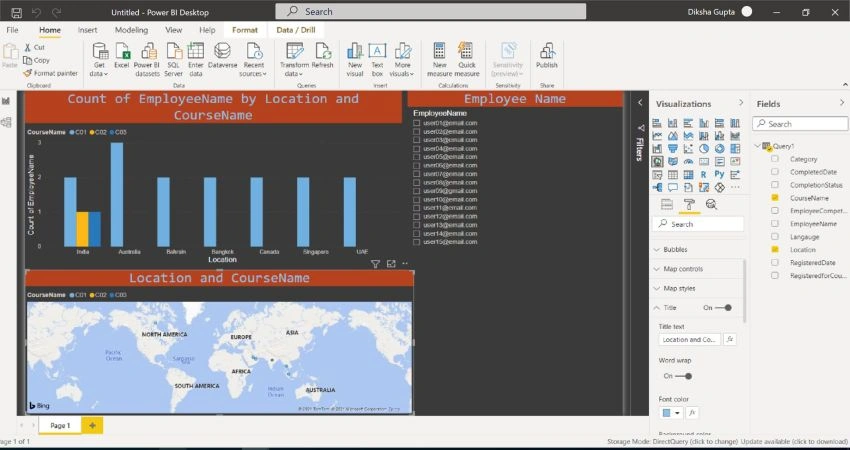Uncheck the CourseName field
The width and height of the screenshot is (850, 450).
pyautogui.click(x=775, y=198)
